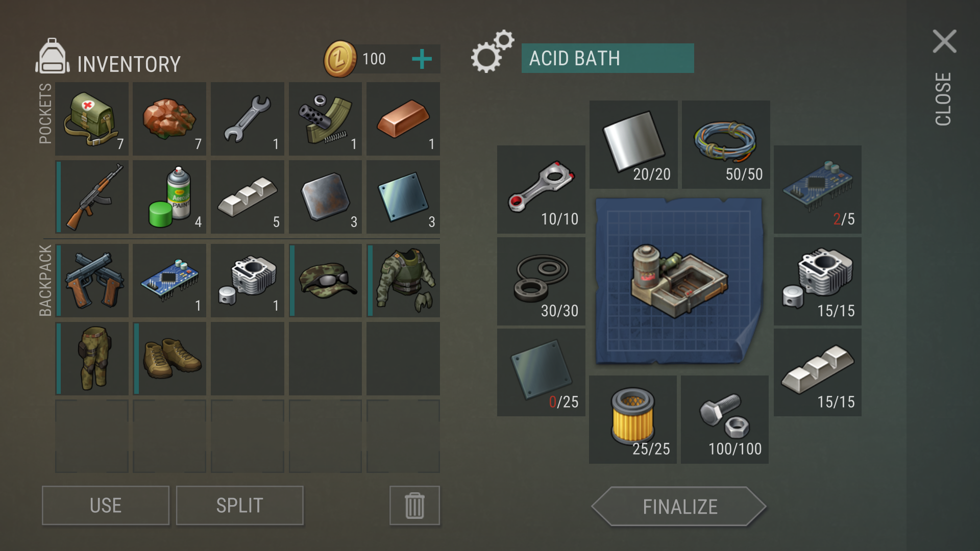Viewport: 980px width, 551px height.
Task: Choose the wrench in inventory
Action: click(248, 119)
